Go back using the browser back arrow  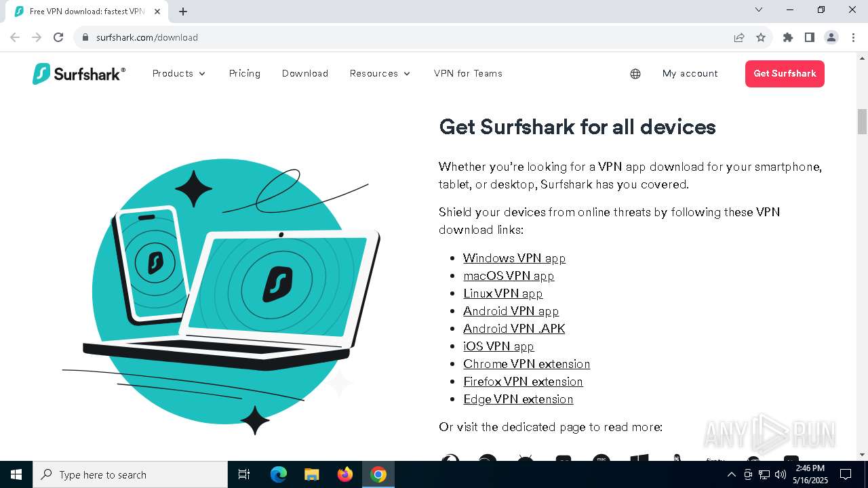click(15, 37)
